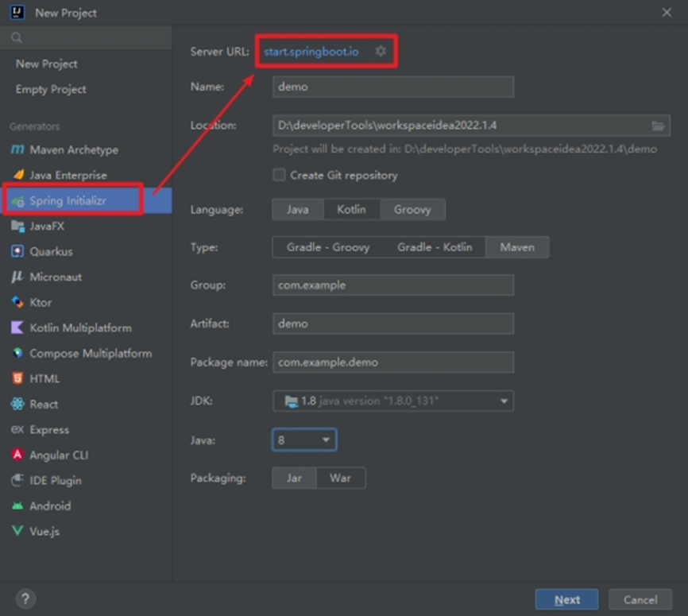Open the Java version dropdown
Image resolution: width=688 pixels, height=616 pixels.
[304, 440]
